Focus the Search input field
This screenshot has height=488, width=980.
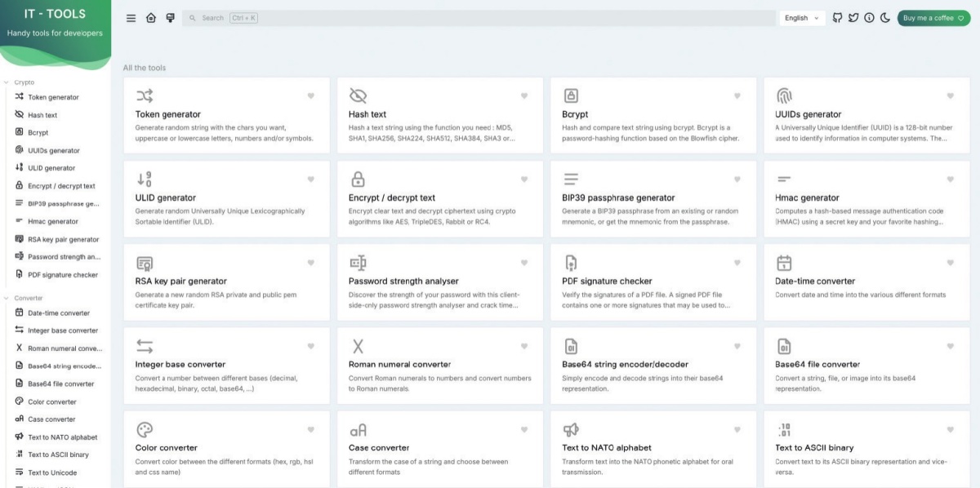[479, 18]
